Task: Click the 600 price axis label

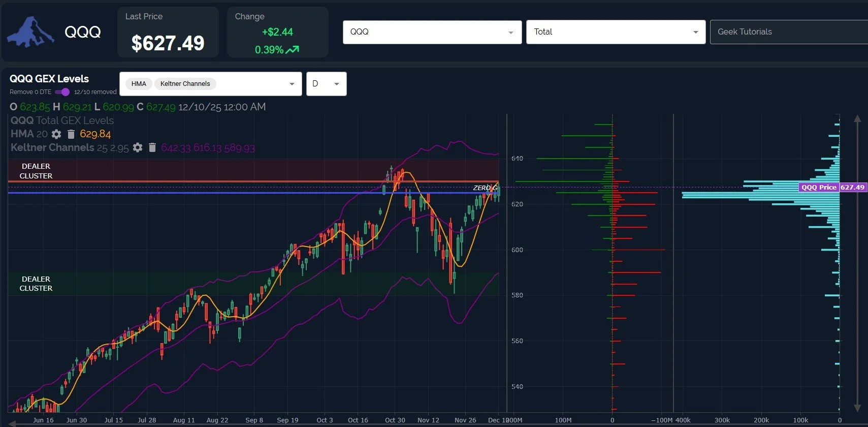Action: click(x=517, y=250)
